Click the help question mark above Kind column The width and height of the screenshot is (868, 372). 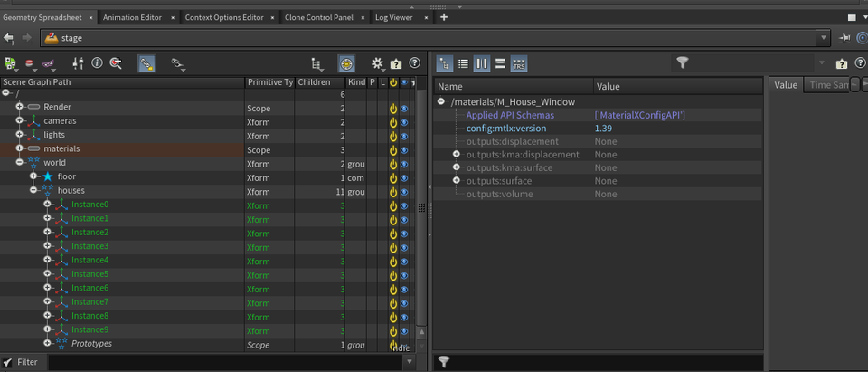(x=414, y=63)
